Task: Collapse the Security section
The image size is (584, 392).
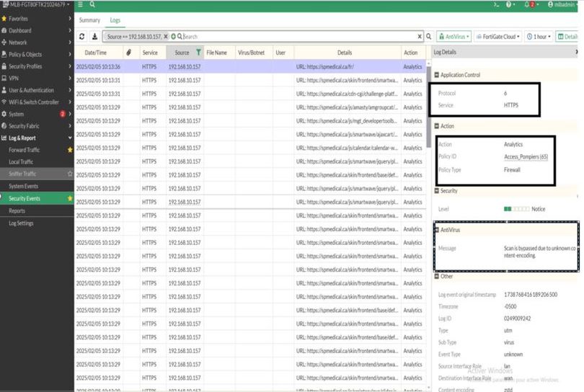Action: pyautogui.click(x=437, y=191)
